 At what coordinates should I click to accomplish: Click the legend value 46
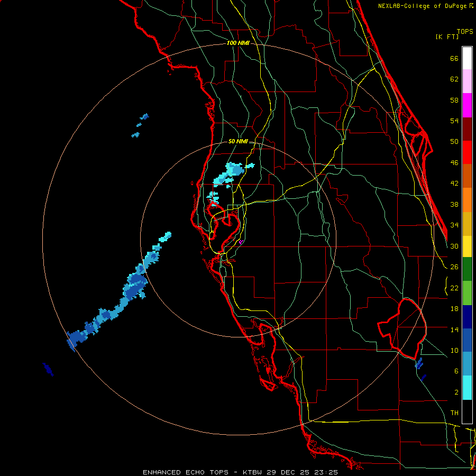tap(454, 163)
